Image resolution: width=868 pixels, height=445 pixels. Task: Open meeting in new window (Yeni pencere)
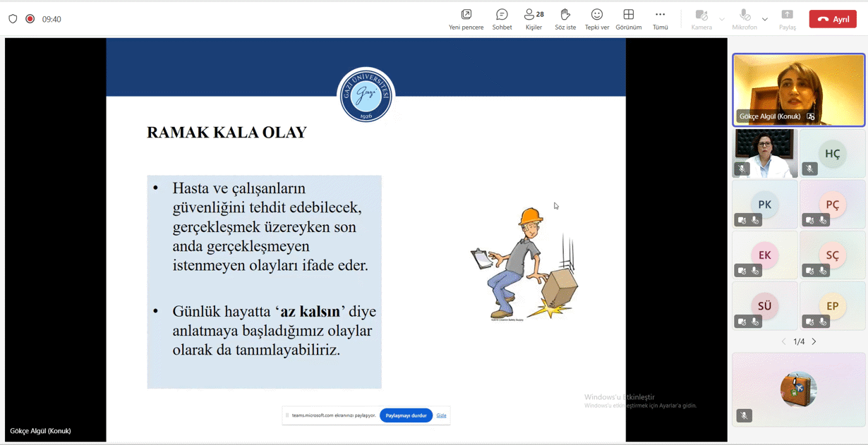click(x=466, y=19)
